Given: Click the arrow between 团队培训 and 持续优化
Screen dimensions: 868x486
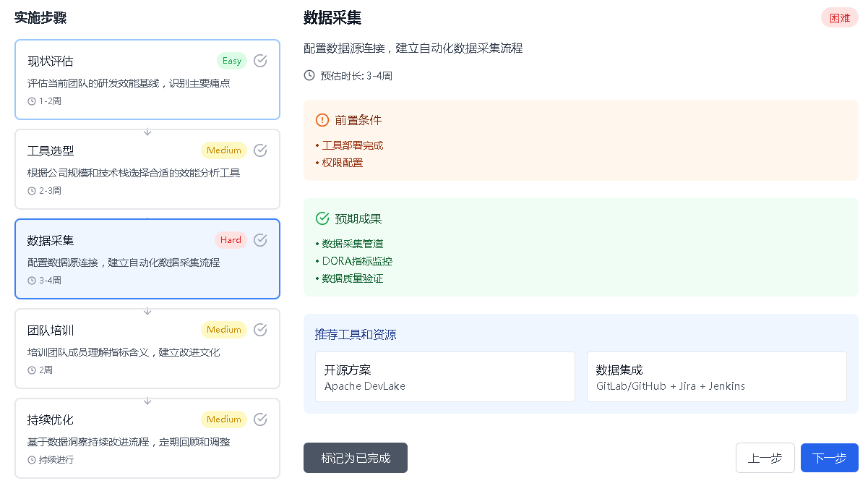Looking at the screenshot, I should pyautogui.click(x=147, y=401).
